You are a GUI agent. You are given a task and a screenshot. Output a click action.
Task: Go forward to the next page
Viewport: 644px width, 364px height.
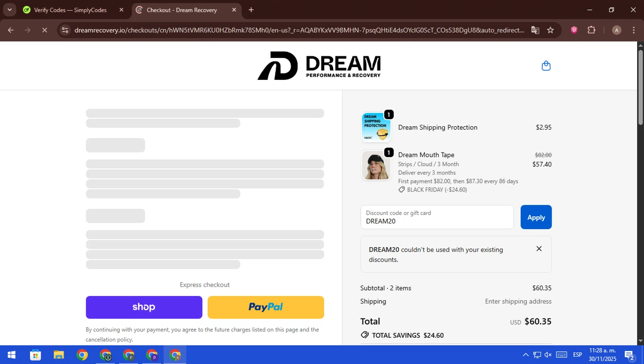coord(27,30)
